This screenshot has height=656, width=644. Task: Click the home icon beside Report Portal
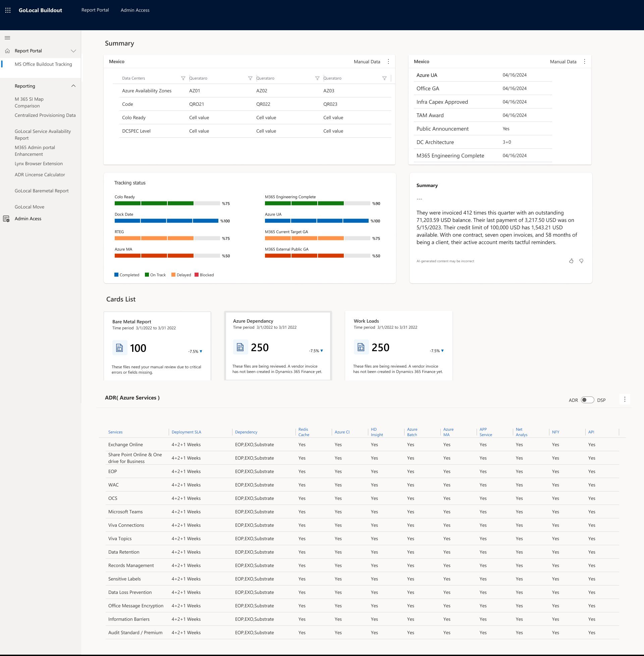click(x=7, y=51)
